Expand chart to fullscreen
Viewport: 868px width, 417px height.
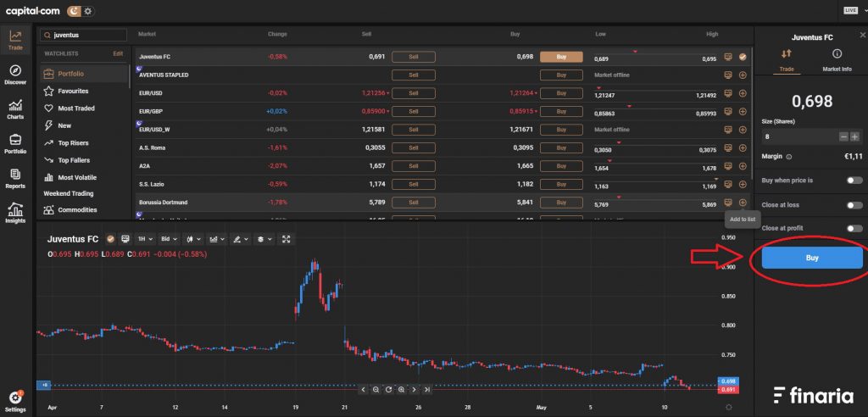(287, 239)
